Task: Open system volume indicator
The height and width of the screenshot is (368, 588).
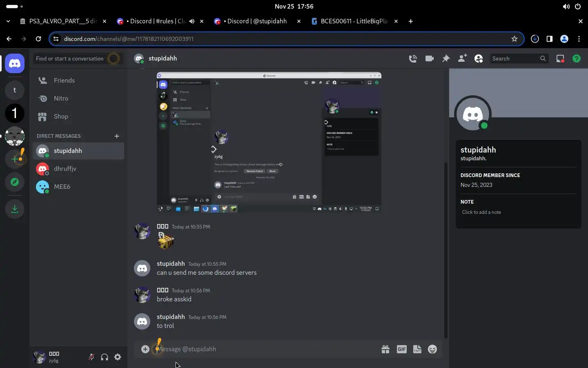Action: point(566,7)
